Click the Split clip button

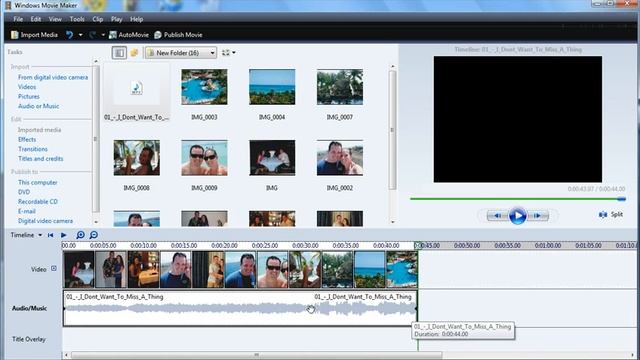click(x=611, y=215)
